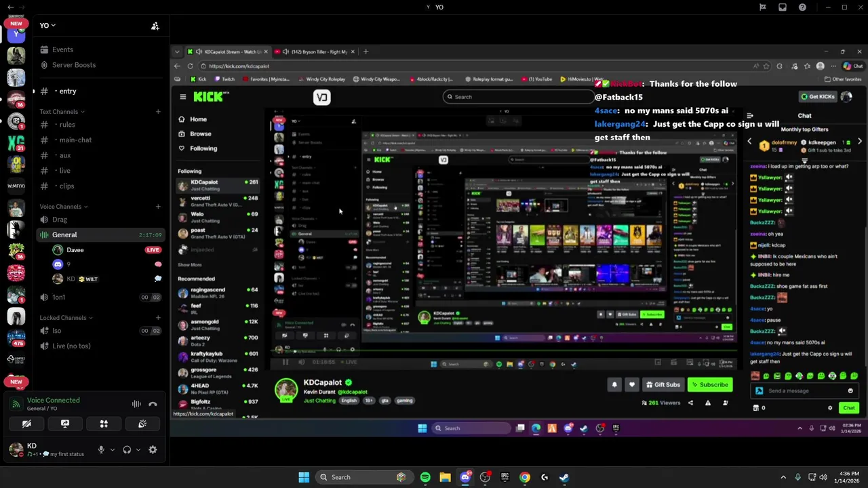
Task: Show hidden system tray icons chevron
Action: coord(783,477)
